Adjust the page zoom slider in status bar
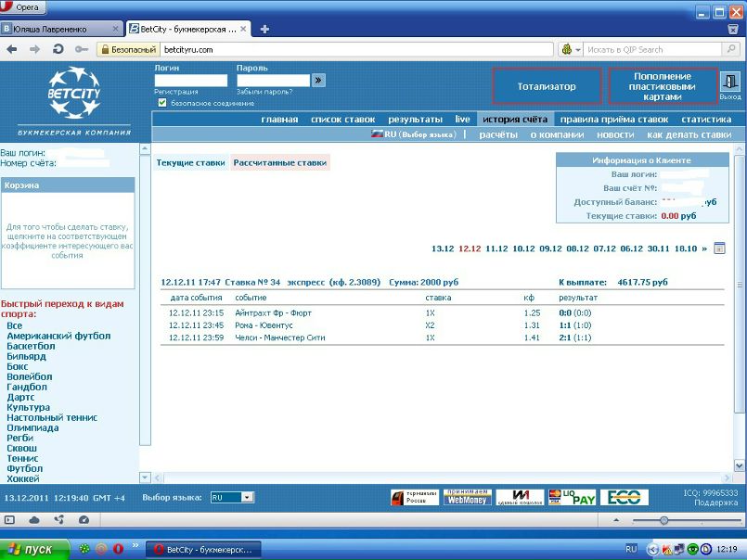The width and height of the screenshot is (747, 560). [x=663, y=520]
